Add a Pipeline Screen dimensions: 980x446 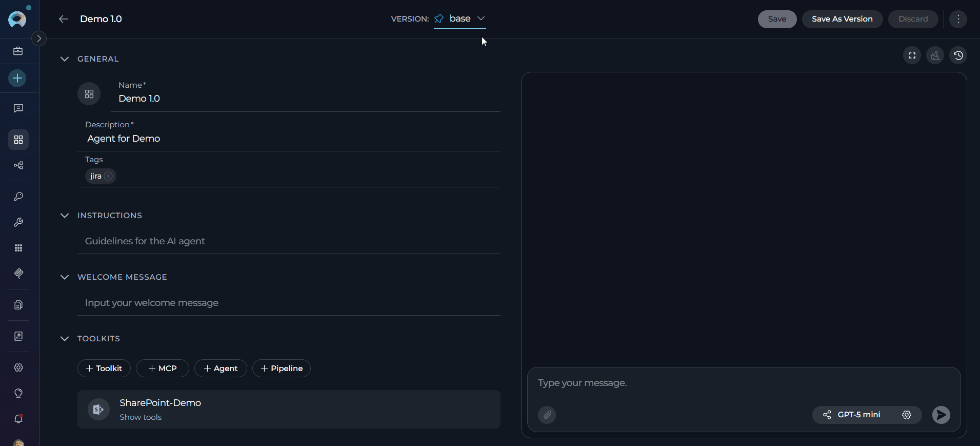click(282, 369)
